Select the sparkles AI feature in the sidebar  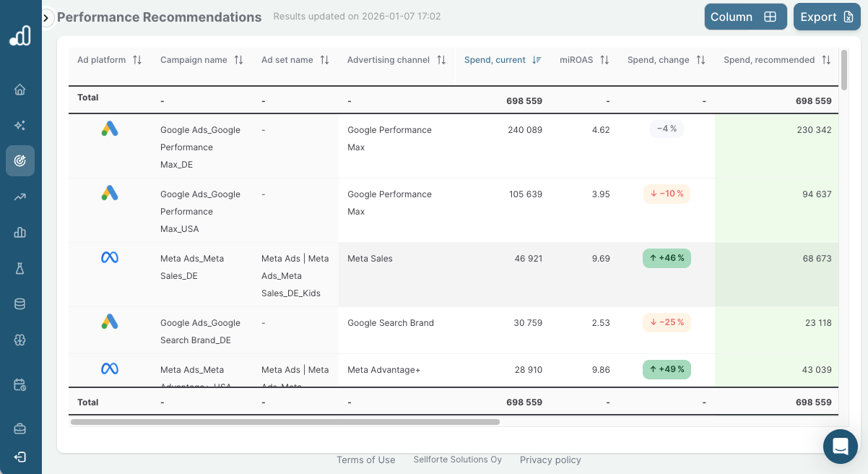pyautogui.click(x=19, y=125)
